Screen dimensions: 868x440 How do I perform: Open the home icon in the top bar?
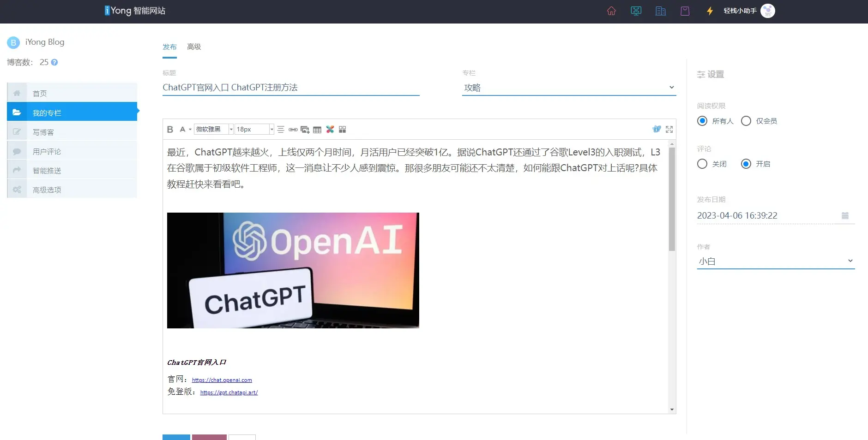click(611, 11)
